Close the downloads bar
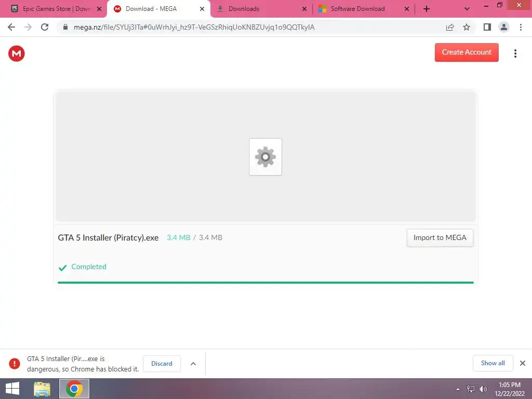The width and height of the screenshot is (532, 399). pyautogui.click(x=523, y=363)
